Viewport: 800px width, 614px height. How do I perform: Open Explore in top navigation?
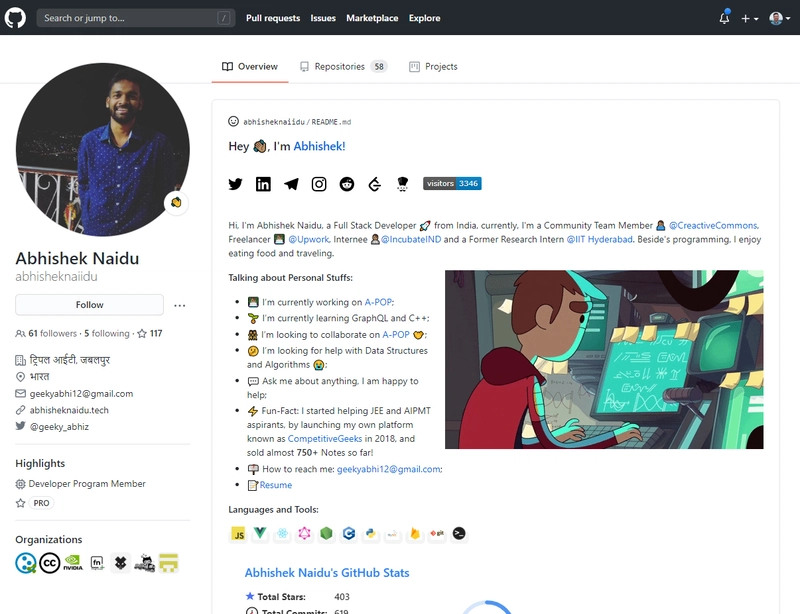point(424,18)
